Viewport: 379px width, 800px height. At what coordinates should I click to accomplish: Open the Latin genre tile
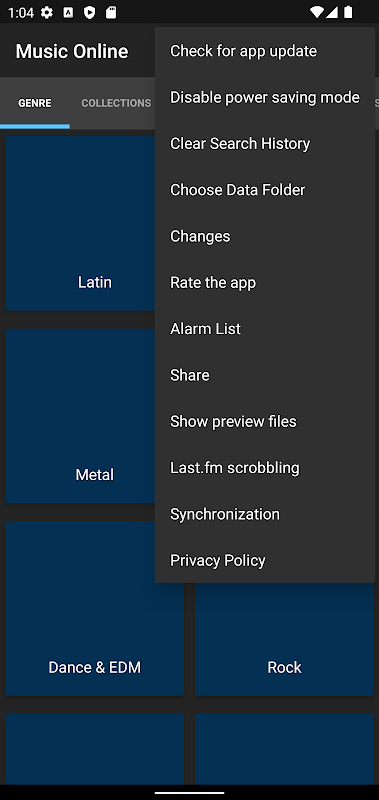[81, 223]
